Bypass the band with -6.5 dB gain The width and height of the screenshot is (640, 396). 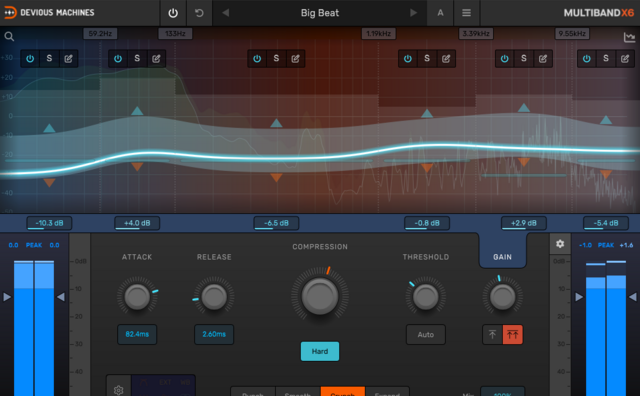[257, 58]
